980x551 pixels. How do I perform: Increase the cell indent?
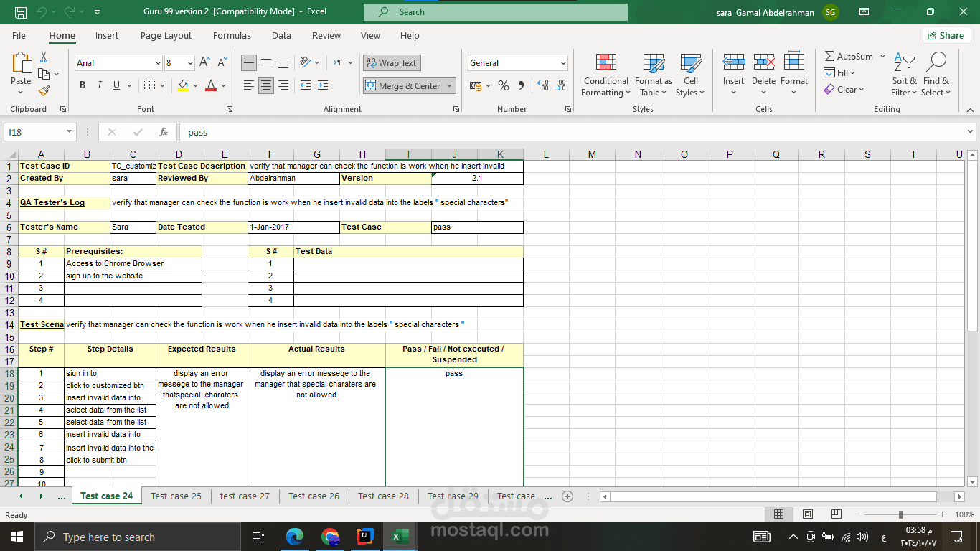point(322,85)
